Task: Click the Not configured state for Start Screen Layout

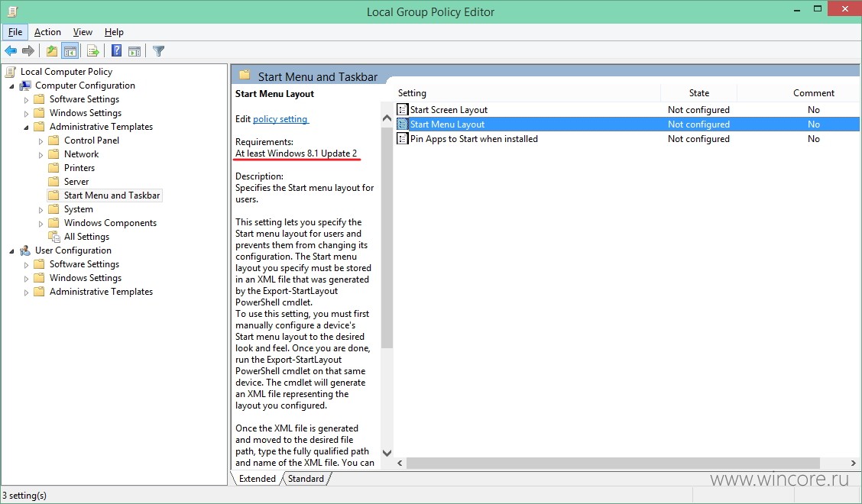Action: click(x=698, y=109)
